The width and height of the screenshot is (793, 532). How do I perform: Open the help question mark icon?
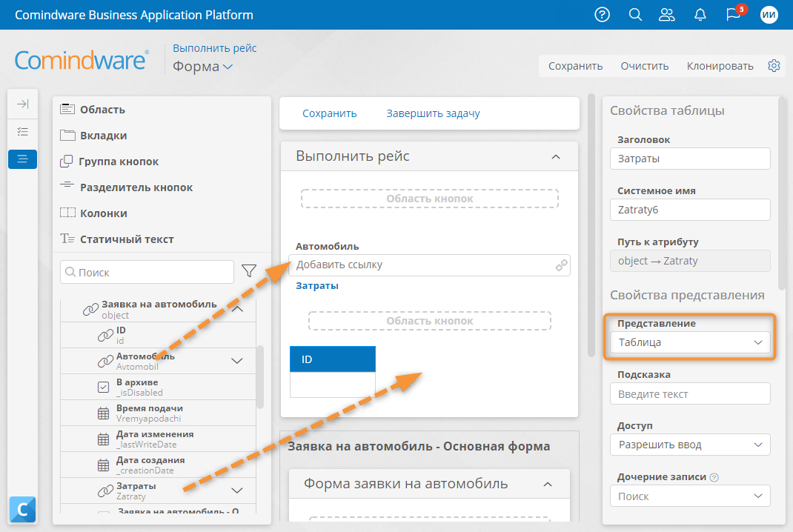pos(602,15)
